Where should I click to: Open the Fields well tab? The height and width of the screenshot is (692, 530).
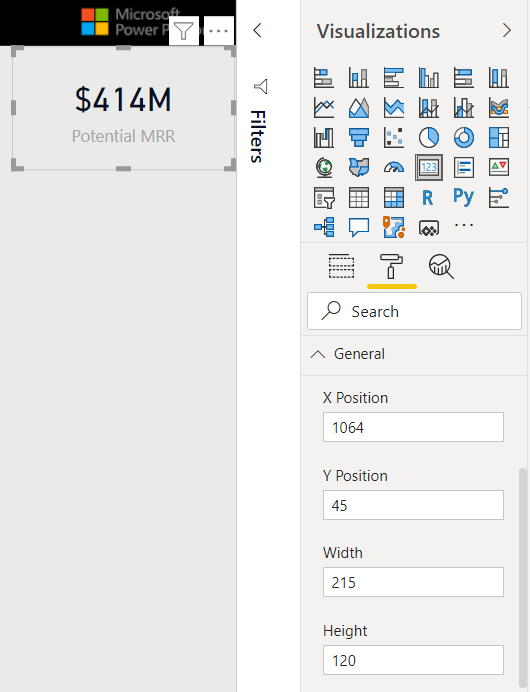click(342, 266)
